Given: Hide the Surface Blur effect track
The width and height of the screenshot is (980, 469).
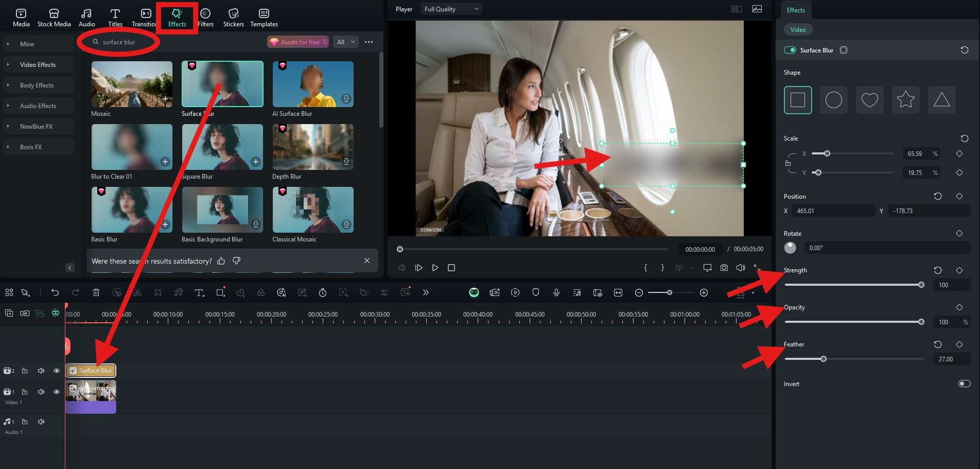Looking at the screenshot, I should tap(57, 371).
